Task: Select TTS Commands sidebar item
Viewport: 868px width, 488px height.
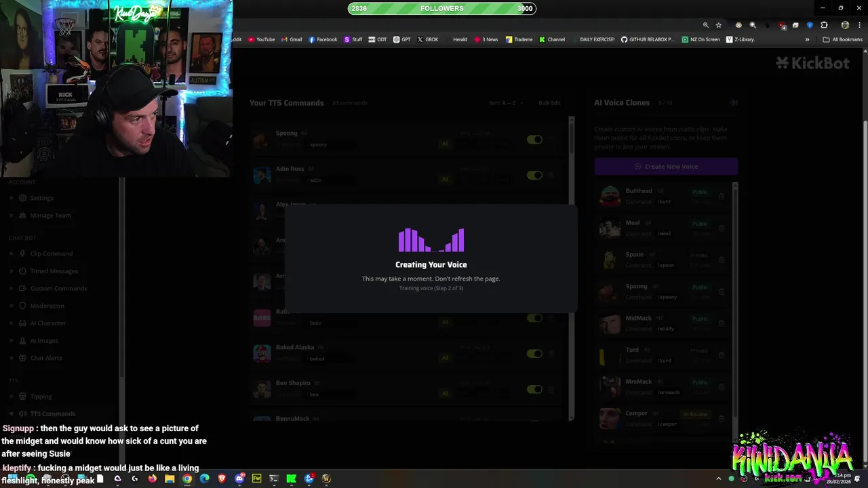Action: (x=47, y=413)
